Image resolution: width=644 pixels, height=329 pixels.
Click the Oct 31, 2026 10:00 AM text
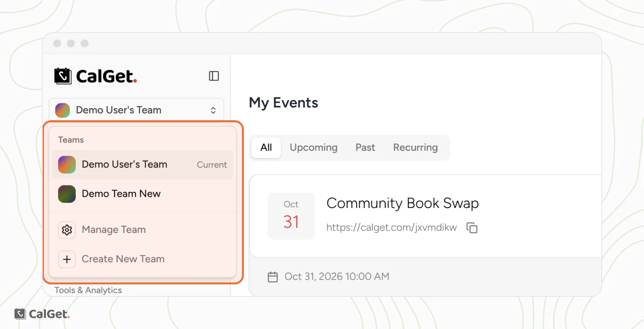pos(337,277)
